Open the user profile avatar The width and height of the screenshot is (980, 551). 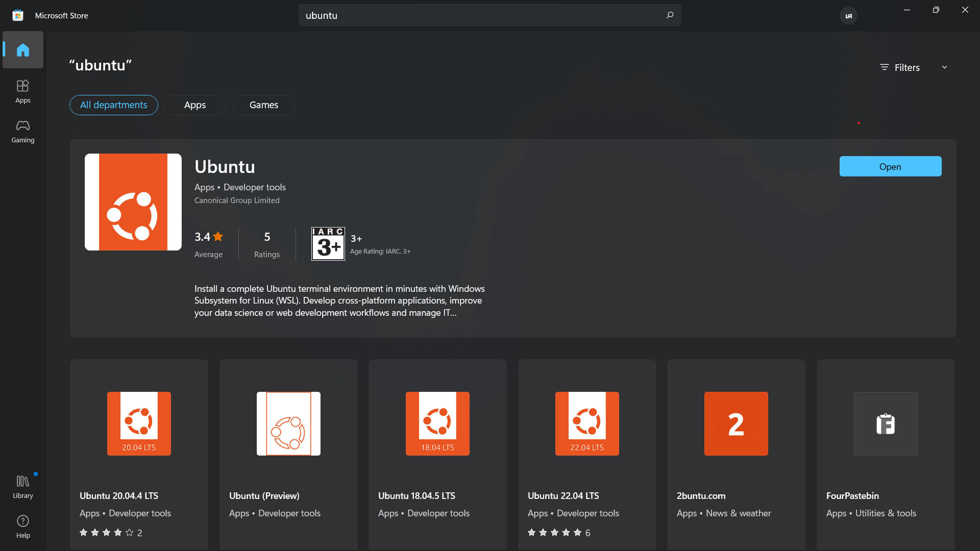click(848, 16)
